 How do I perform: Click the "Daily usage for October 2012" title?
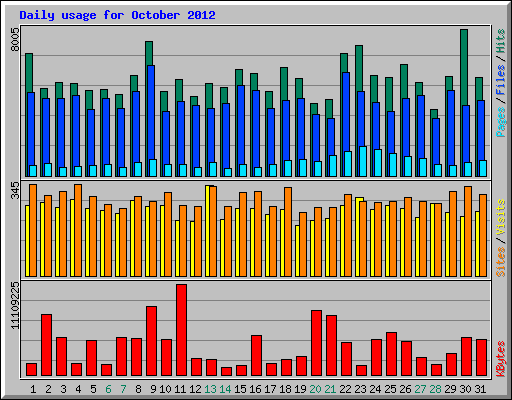[117, 15]
